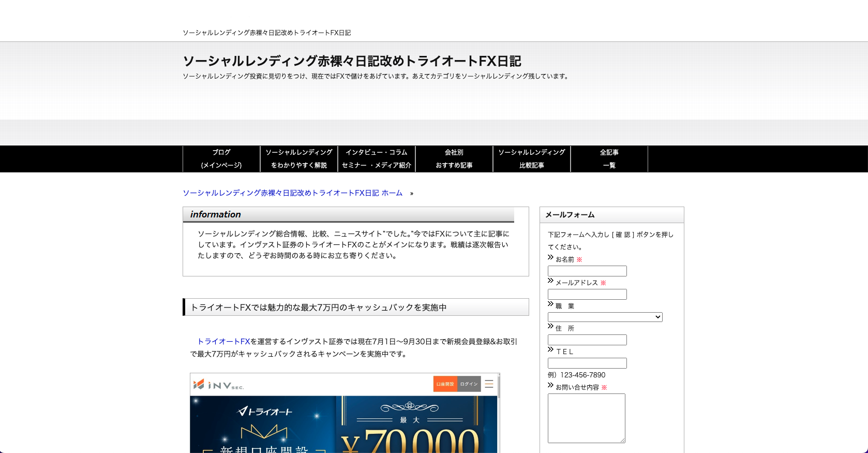Open the ブログ (メインページ) menu item

[x=221, y=159]
